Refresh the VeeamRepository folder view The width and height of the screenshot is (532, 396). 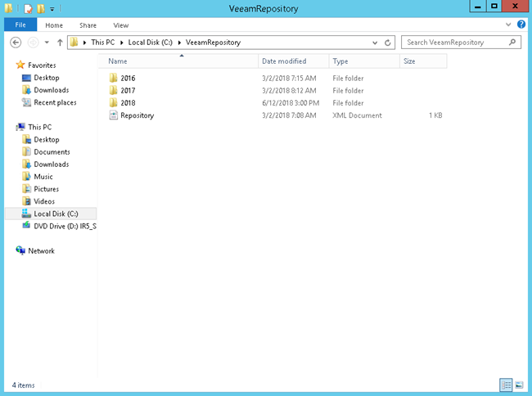387,43
